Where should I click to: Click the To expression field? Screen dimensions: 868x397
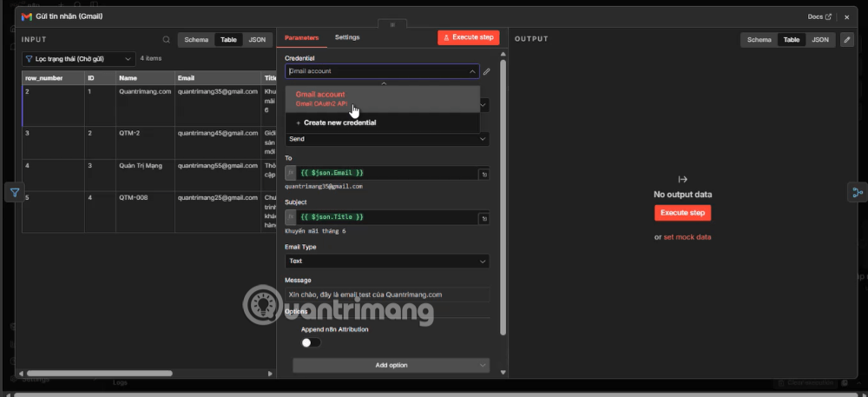(x=387, y=173)
